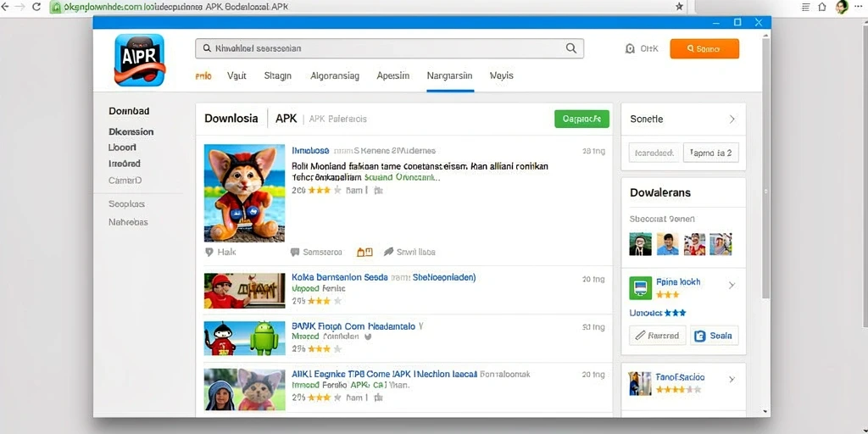Click the orange bookmark icon under first listing
Viewport: 868px width, 434px height.
click(x=364, y=252)
